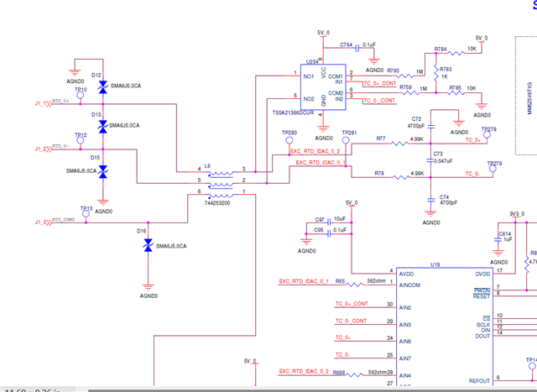Click the DOUT pin label on U19
This screenshot has width=537, height=392.
click(482, 336)
